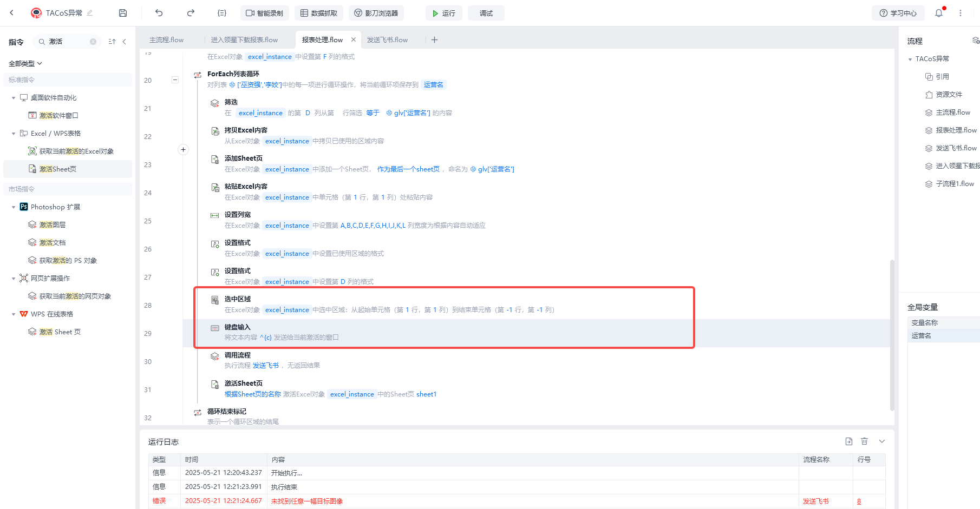Click the ForEach列表循环 step icon

[198, 75]
